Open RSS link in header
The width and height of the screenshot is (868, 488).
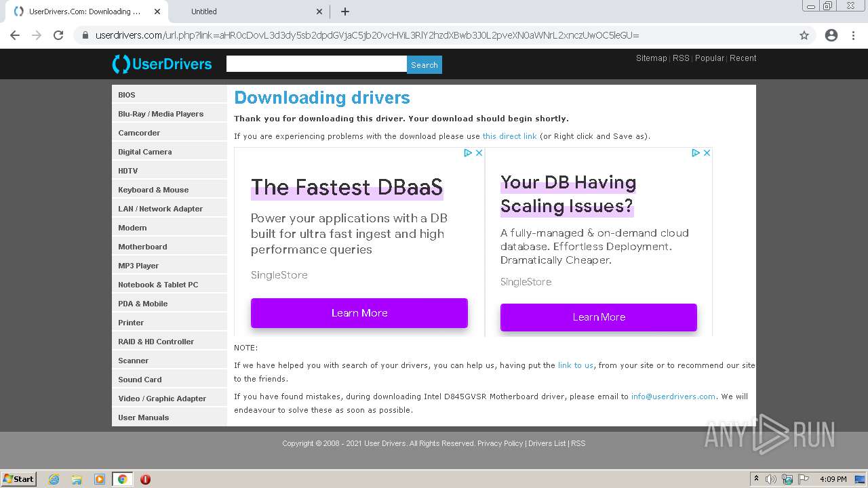(x=681, y=58)
